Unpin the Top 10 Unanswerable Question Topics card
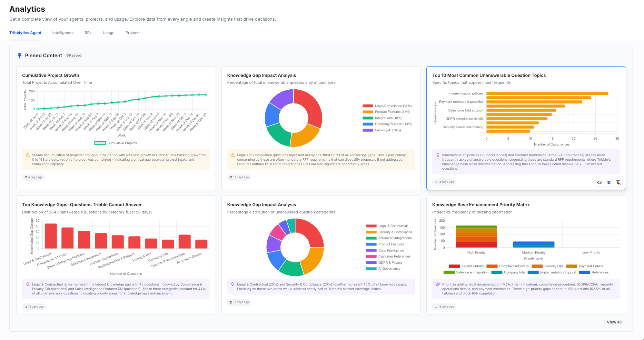 click(618, 182)
